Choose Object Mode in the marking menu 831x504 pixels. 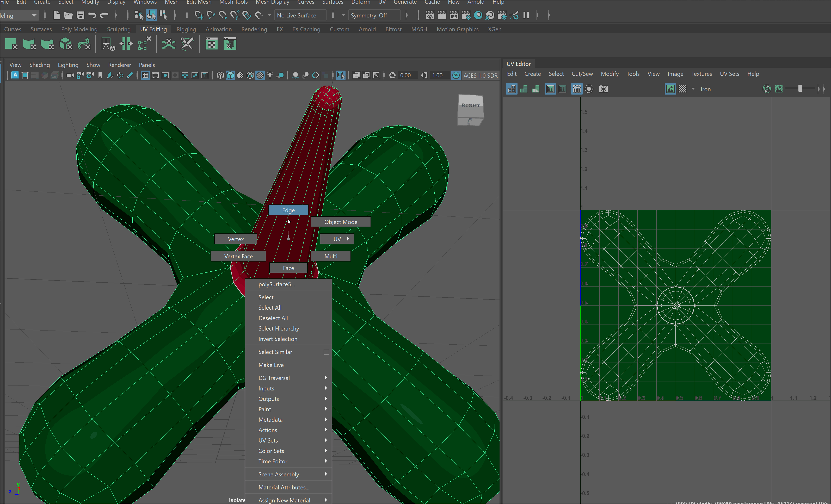[x=341, y=222]
